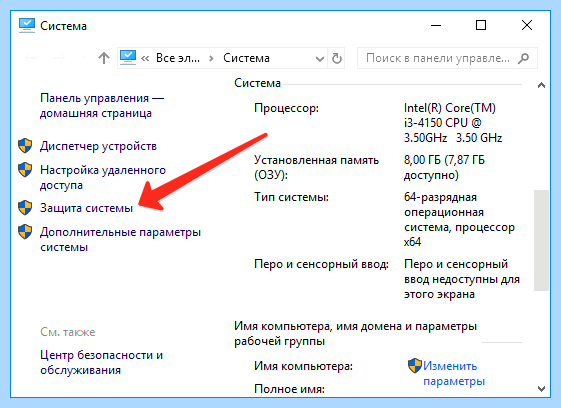This screenshot has width=561, height=408.
Task: Click the System window title bar icon
Action: coord(27,26)
